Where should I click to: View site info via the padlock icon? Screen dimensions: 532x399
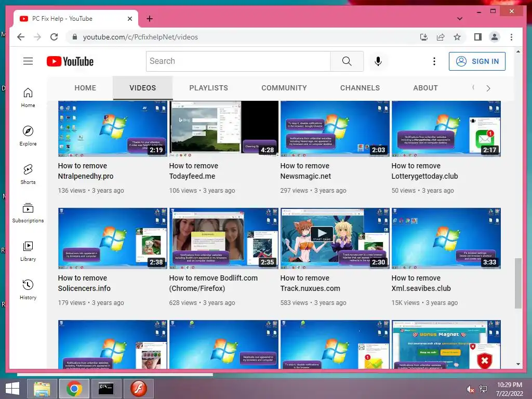[75, 37]
